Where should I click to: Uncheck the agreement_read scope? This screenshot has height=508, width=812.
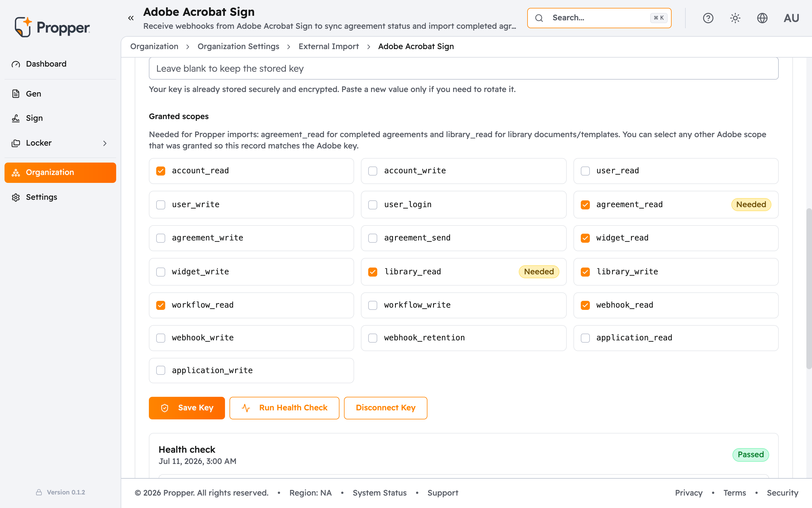pyautogui.click(x=585, y=205)
